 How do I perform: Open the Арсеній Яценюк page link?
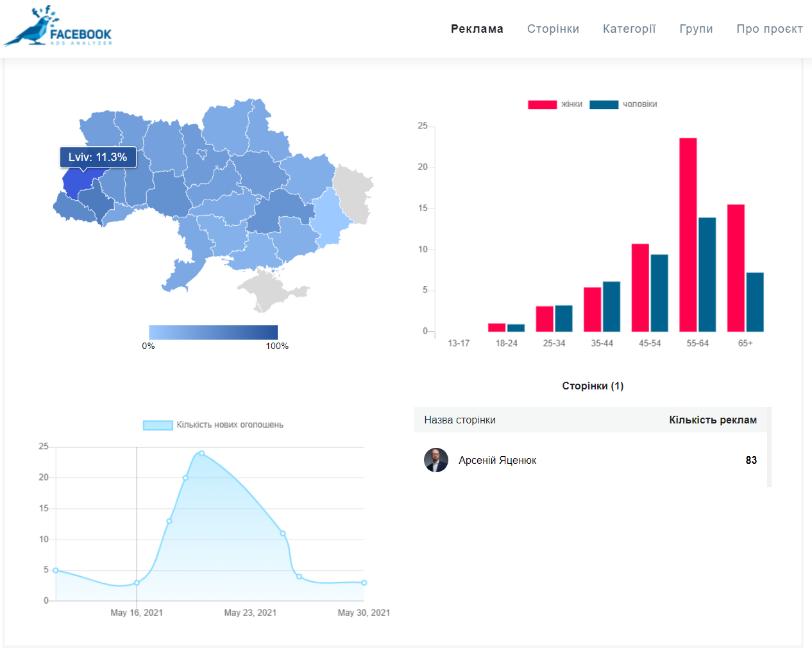[497, 461]
